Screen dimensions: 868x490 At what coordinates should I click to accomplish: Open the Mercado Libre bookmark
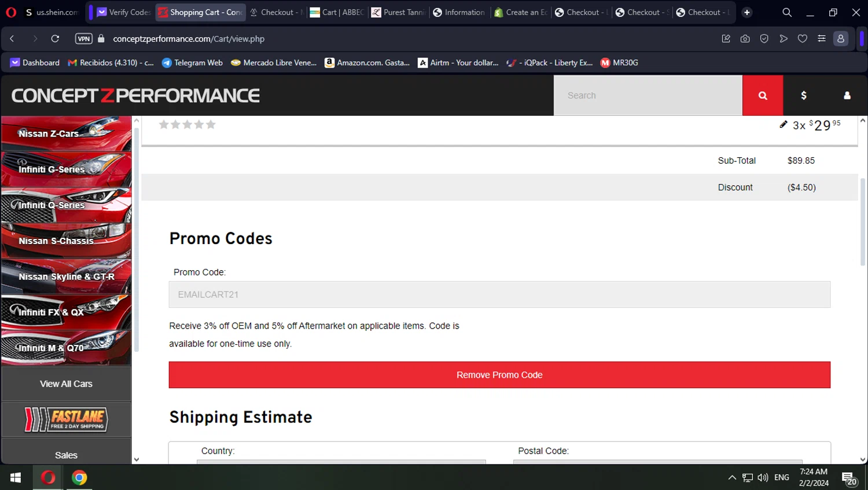click(x=274, y=62)
